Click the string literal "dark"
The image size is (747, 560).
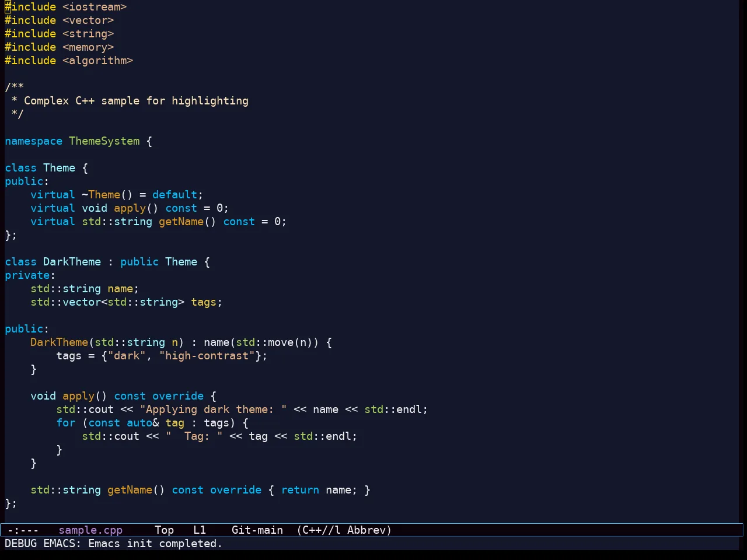point(127,356)
